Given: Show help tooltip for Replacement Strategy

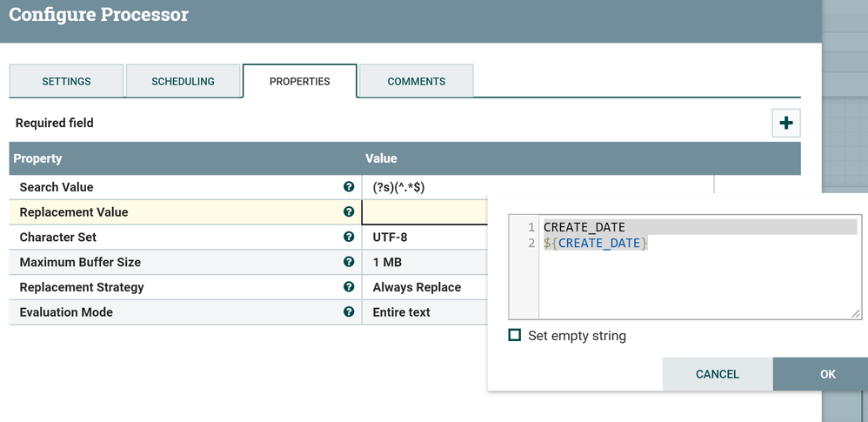Looking at the screenshot, I should [349, 287].
